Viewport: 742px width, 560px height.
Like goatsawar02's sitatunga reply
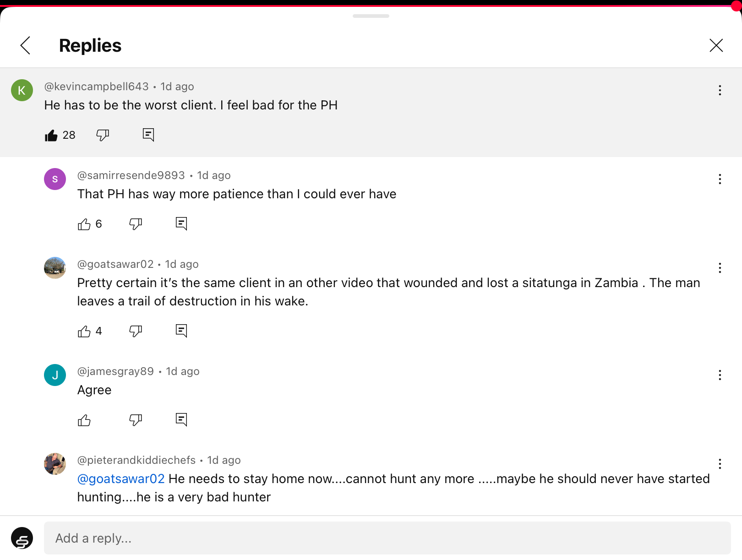[x=84, y=331]
